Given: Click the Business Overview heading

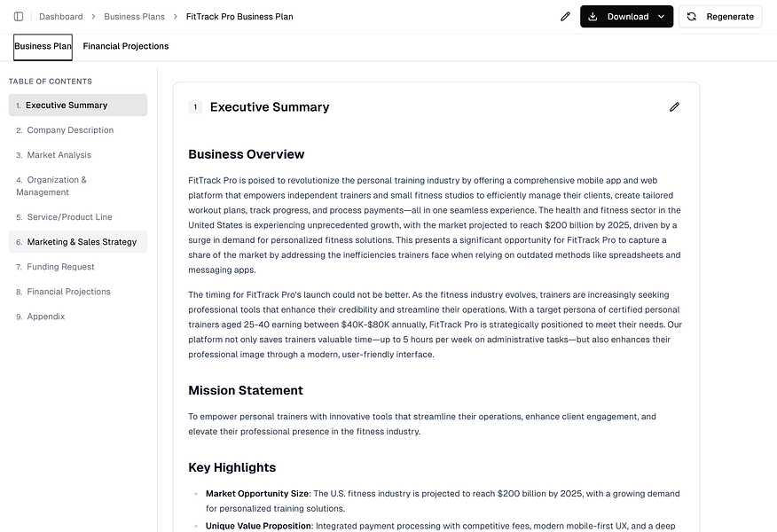Looking at the screenshot, I should (x=247, y=154).
